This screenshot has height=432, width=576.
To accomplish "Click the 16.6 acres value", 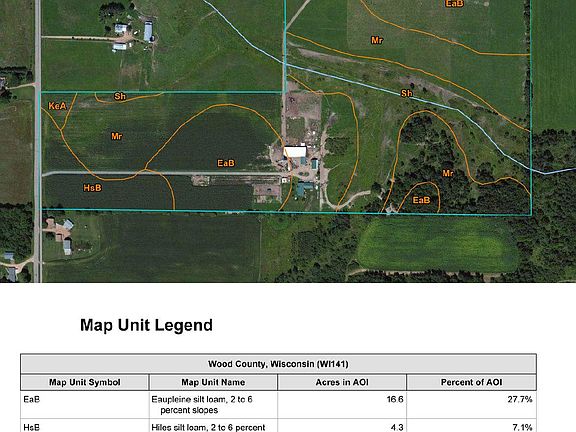I will coord(395,399).
